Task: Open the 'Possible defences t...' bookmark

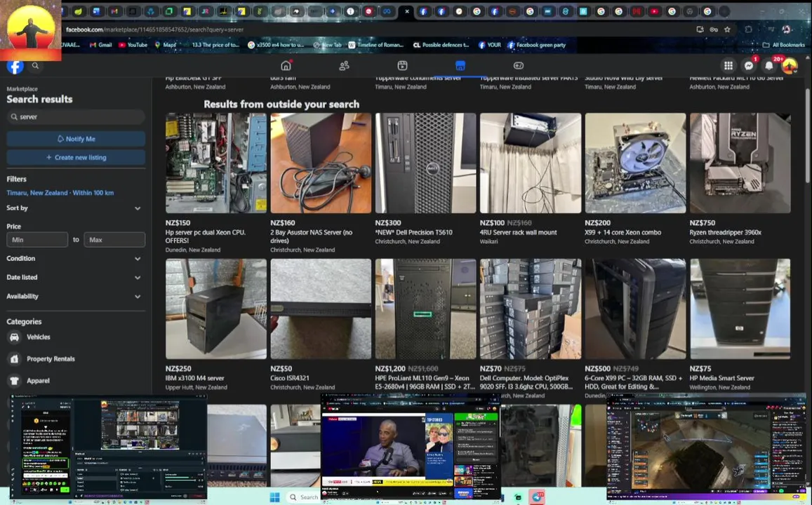Action: click(x=441, y=45)
